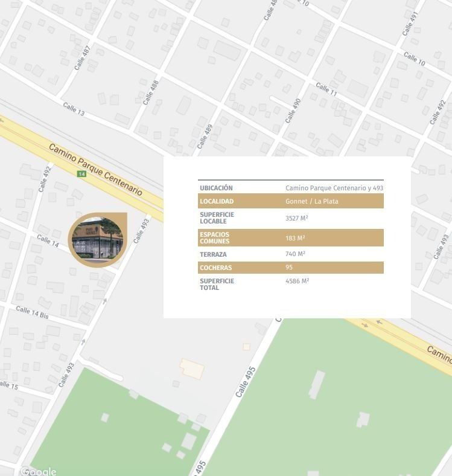Click the Google logo on the map
This screenshot has width=452, height=476.
coord(38,471)
